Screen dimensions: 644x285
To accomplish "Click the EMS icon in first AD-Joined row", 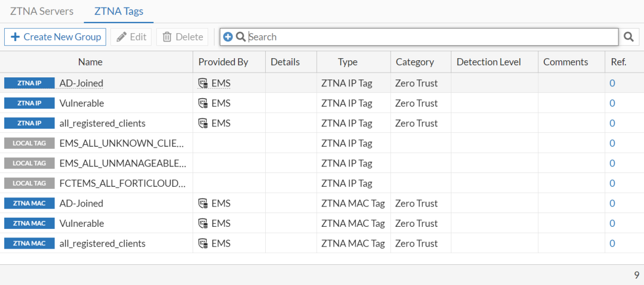I will pyautogui.click(x=203, y=83).
